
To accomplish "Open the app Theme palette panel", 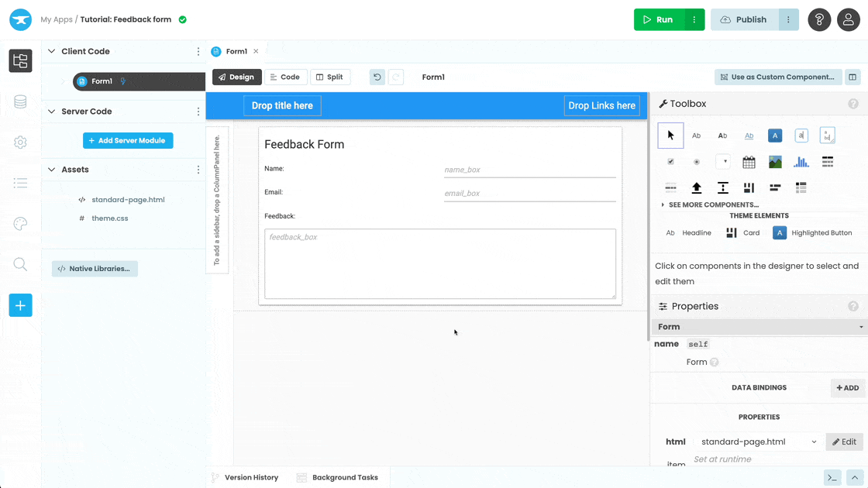I will click(20, 224).
